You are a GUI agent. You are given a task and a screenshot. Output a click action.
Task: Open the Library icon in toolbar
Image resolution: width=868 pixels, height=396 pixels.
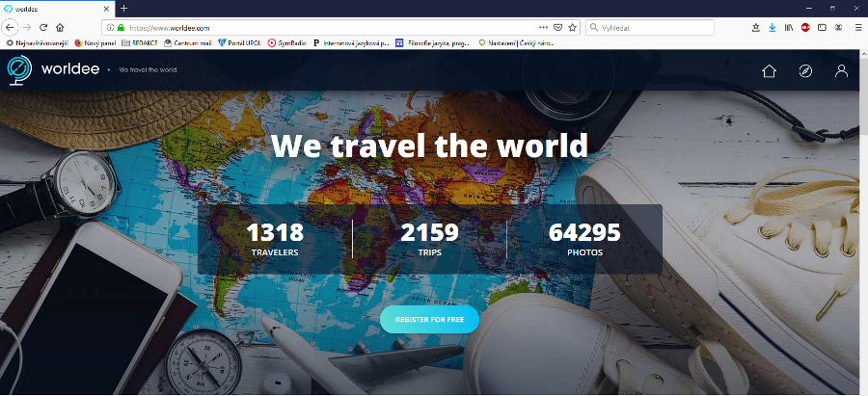pos(788,28)
